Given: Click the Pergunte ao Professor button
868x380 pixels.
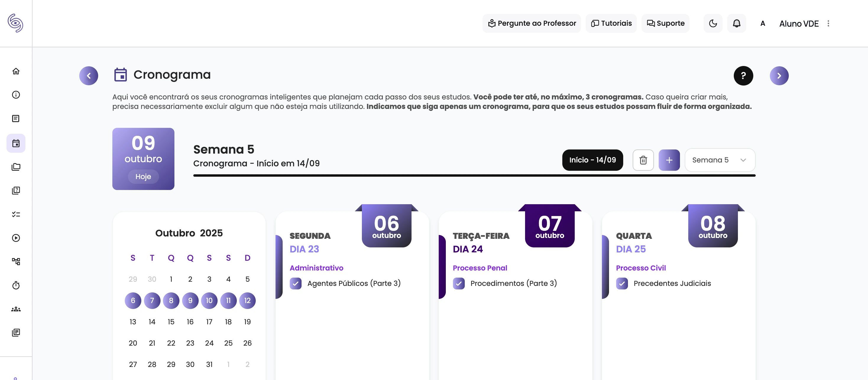Looking at the screenshot, I should (531, 23).
